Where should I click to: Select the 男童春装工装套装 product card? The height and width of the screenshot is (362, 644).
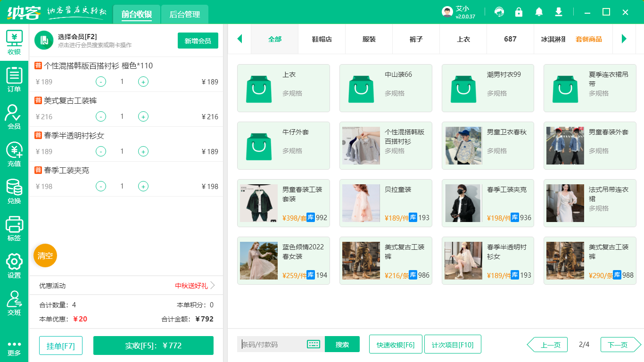tap(283, 203)
